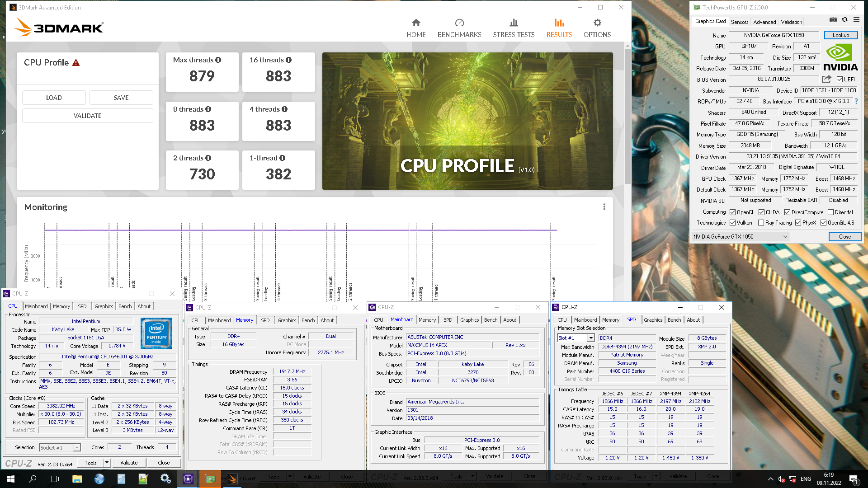Open Tools dropdown arrow in front CPU-Z window
Viewport: 868px width, 488px height.
[107, 463]
